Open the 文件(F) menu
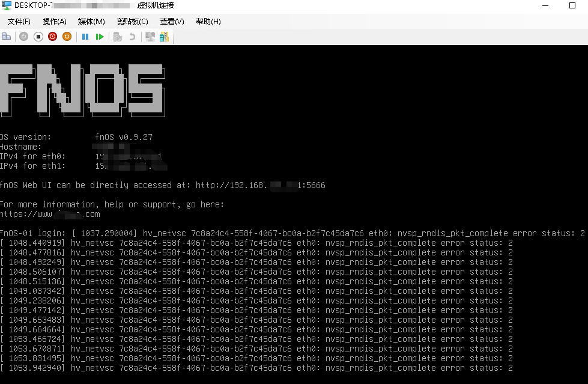 point(19,22)
